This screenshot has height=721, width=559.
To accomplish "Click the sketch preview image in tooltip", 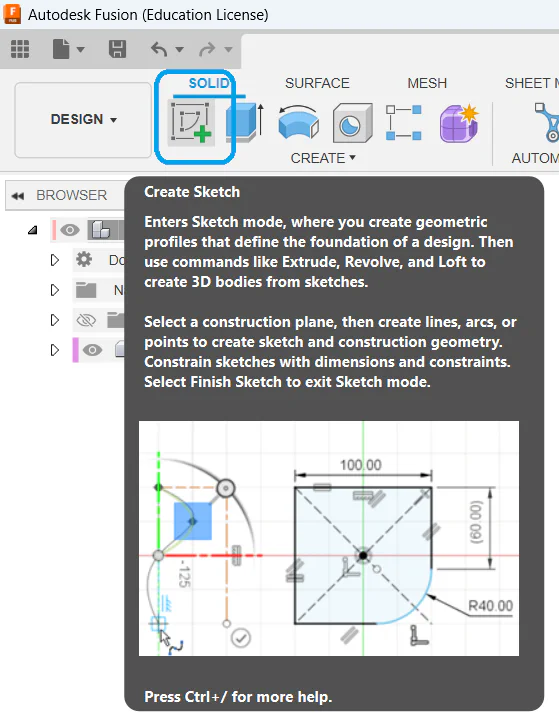I will 329,538.
